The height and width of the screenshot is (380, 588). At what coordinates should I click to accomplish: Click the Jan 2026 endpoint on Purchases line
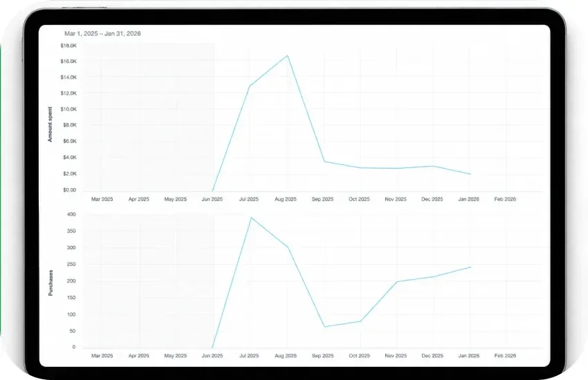tap(470, 267)
